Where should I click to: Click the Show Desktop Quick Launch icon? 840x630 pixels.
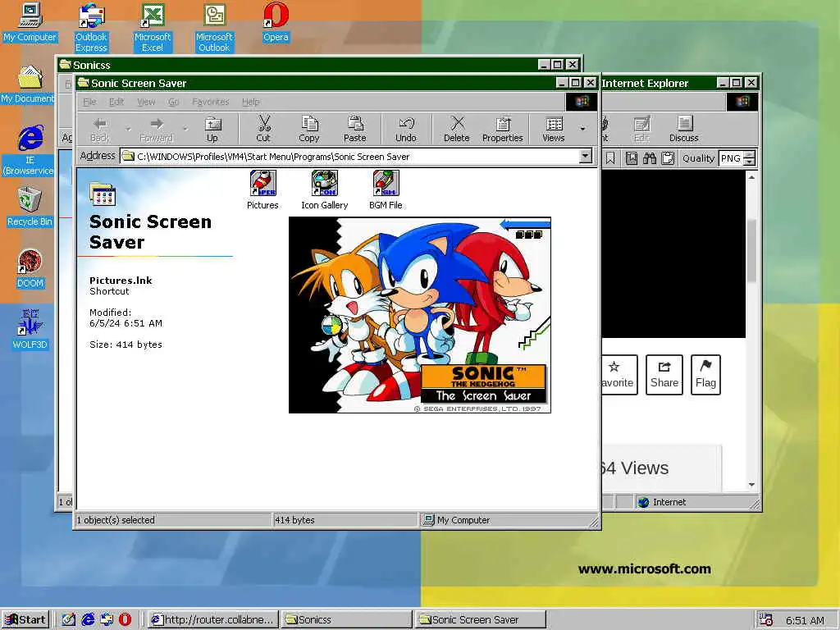[69, 619]
